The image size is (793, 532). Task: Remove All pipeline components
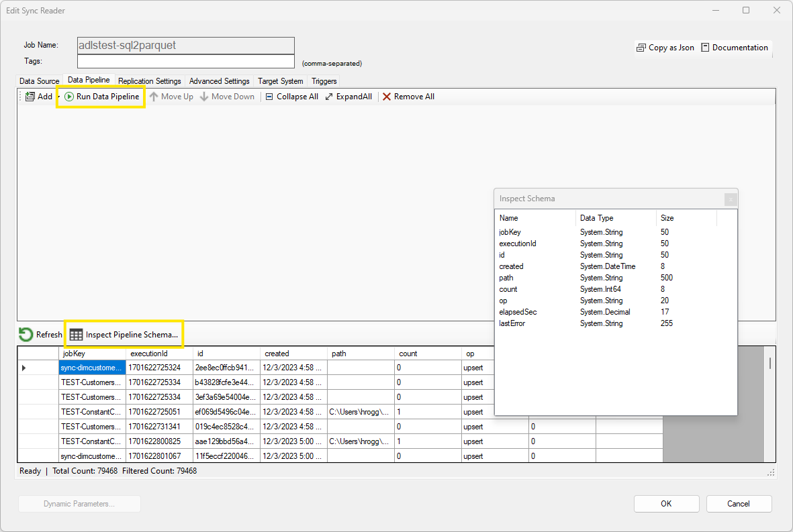tap(408, 97)
